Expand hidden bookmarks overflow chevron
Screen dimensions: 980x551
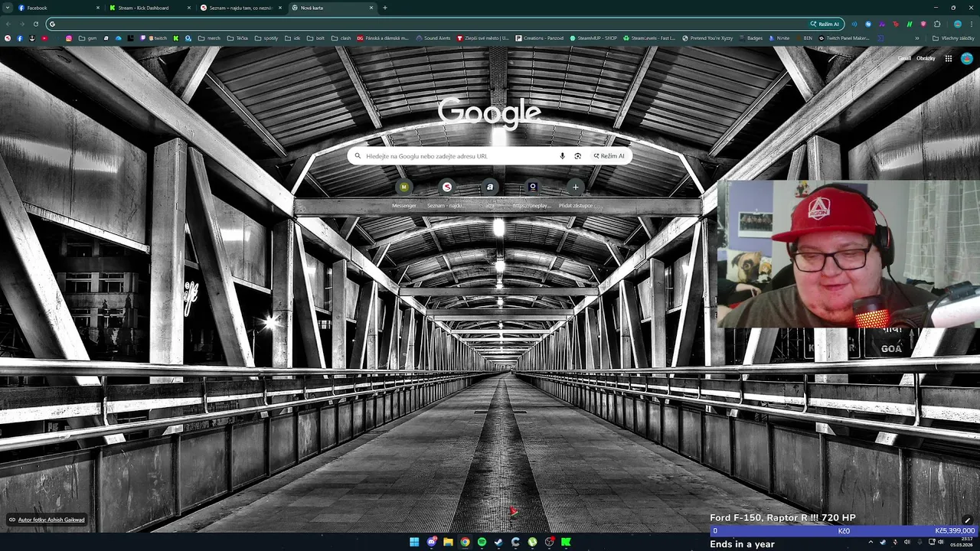pos(917,38)
